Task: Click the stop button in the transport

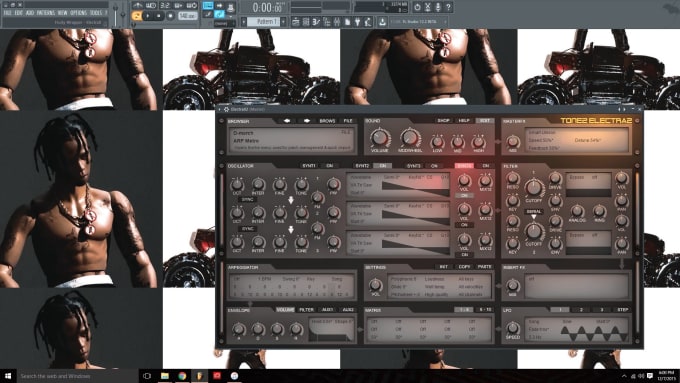Action: [x=159, y=16]
